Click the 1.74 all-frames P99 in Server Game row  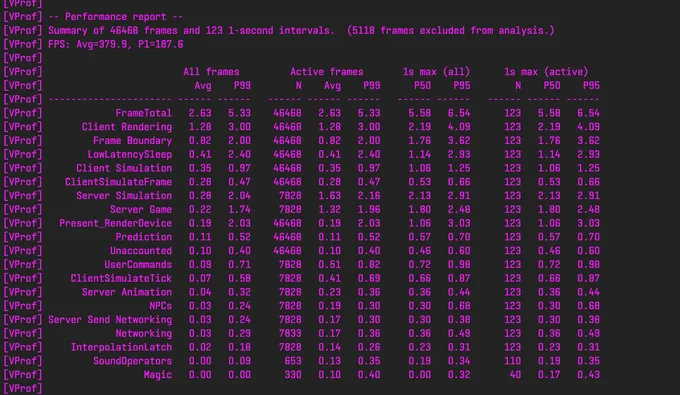[239, 210]
